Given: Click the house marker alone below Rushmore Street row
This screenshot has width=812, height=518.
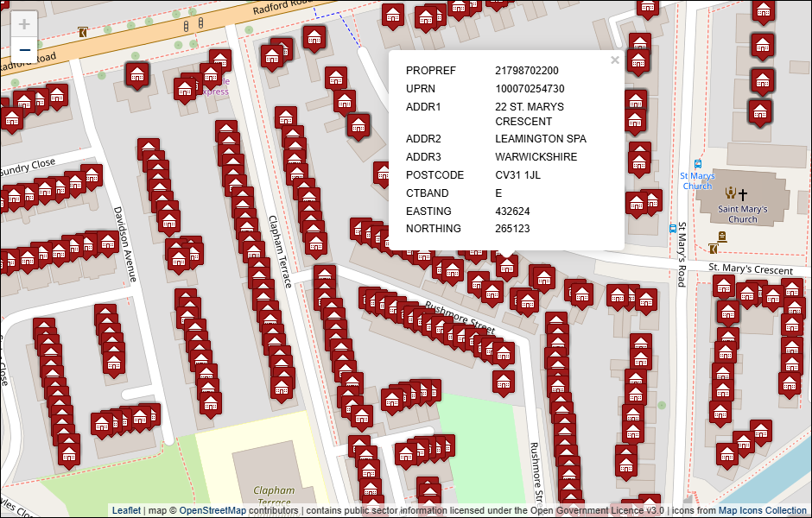Looking at the screenshot, I should (504, 383).
